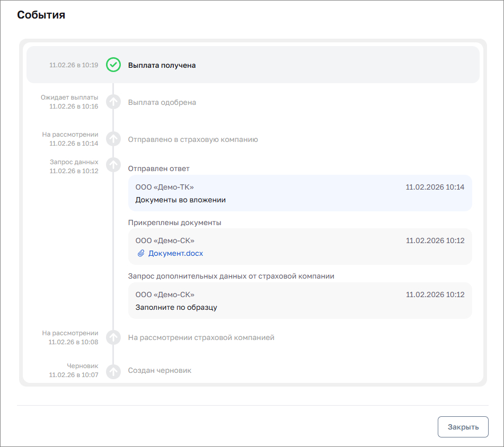The image size is (504, 447).
Task: Click the green checkmark for Выплата получена
Action: 113,65
